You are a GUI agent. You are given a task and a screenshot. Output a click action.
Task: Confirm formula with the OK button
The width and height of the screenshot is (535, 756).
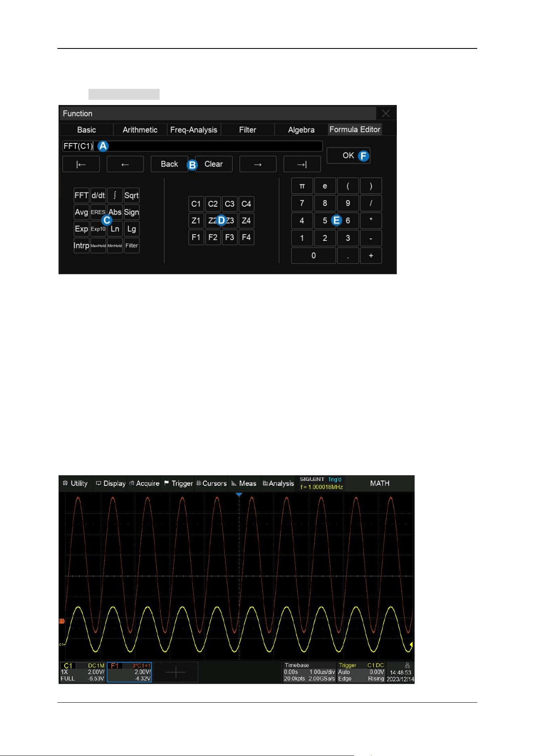(x=348, y=155)
